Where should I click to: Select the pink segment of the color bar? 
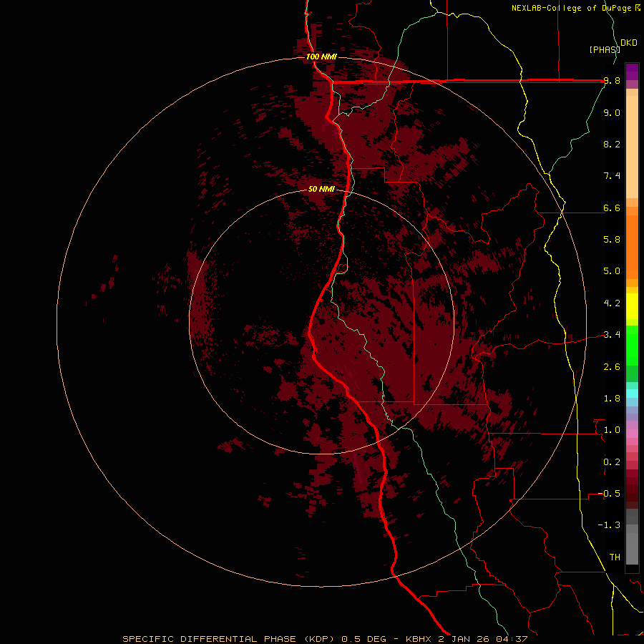pos(632,434)
